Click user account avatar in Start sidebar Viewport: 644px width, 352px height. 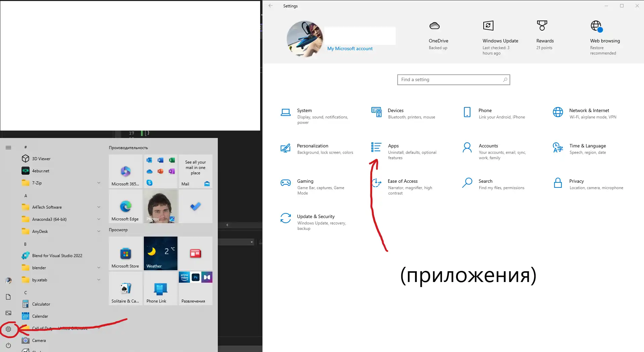8,281
